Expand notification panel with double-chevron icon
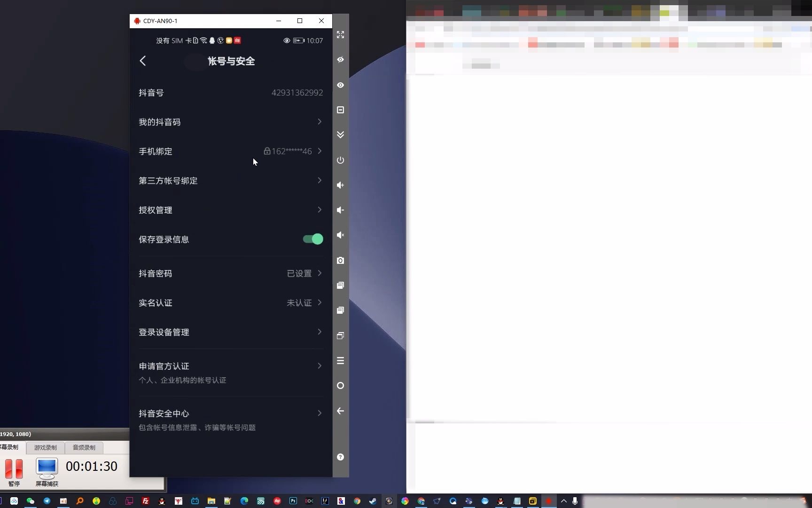812x508 pixels. coord(341,135)
